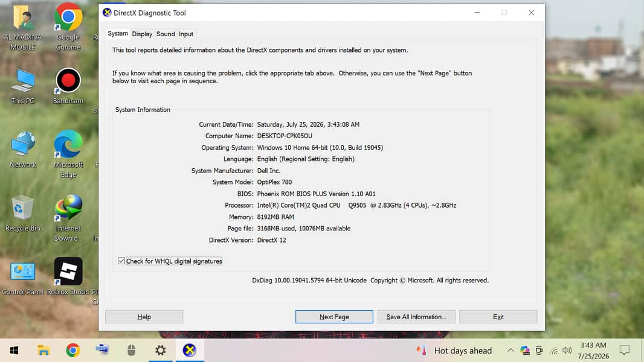Open the Recycle Bin desktop icon
The image size is (644, 362).
22,214
